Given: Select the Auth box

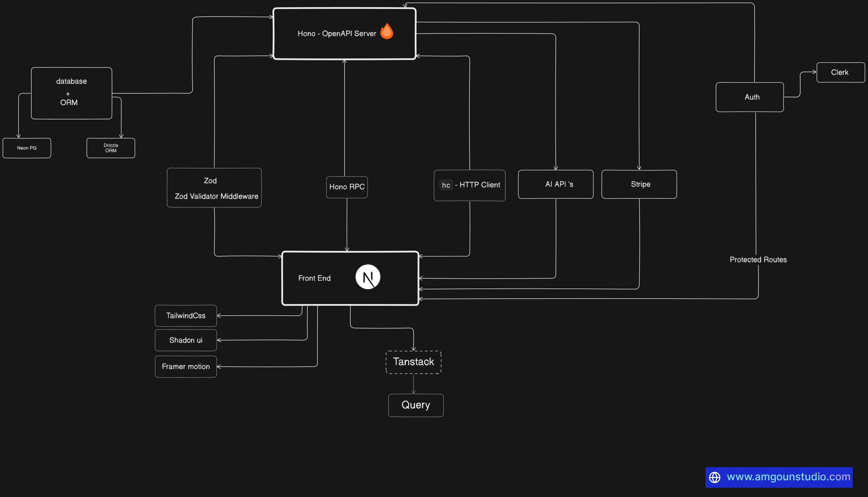Looking at the screenshot, I should pos(750,97).
